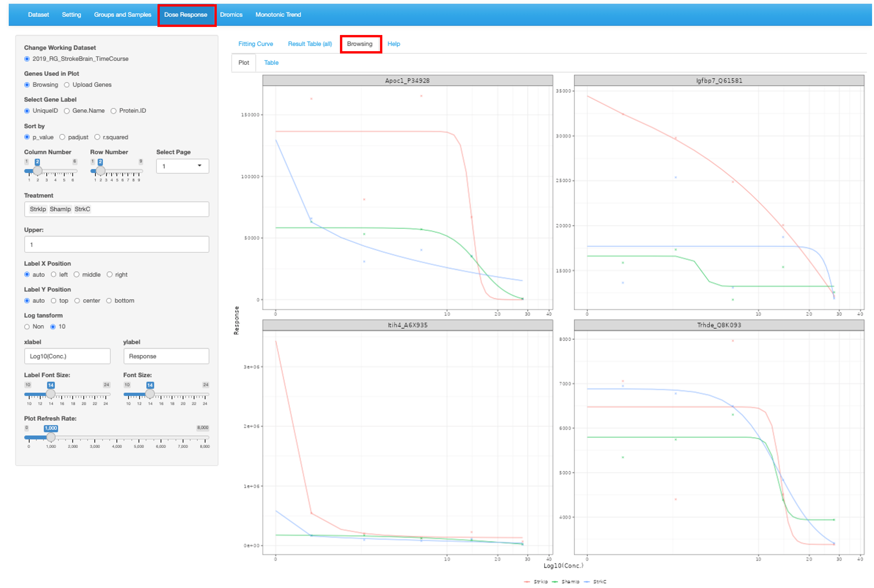Set Label X Position to middle
Screen dimensions: 874x588
click(77, 274)
